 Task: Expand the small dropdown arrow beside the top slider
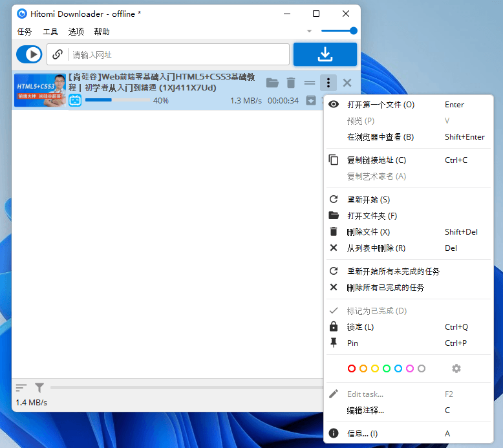[x=309, y=31]
